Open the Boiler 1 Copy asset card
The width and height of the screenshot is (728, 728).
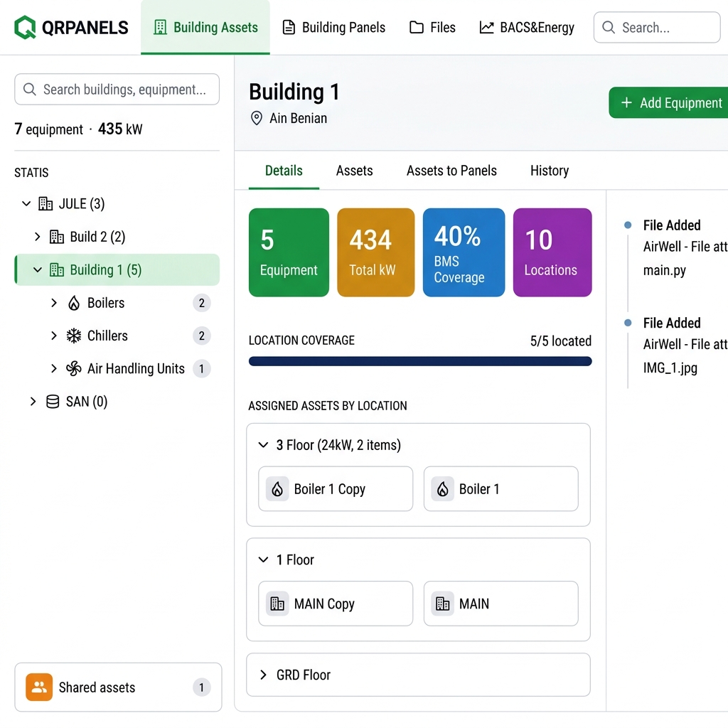click(336, 489)
